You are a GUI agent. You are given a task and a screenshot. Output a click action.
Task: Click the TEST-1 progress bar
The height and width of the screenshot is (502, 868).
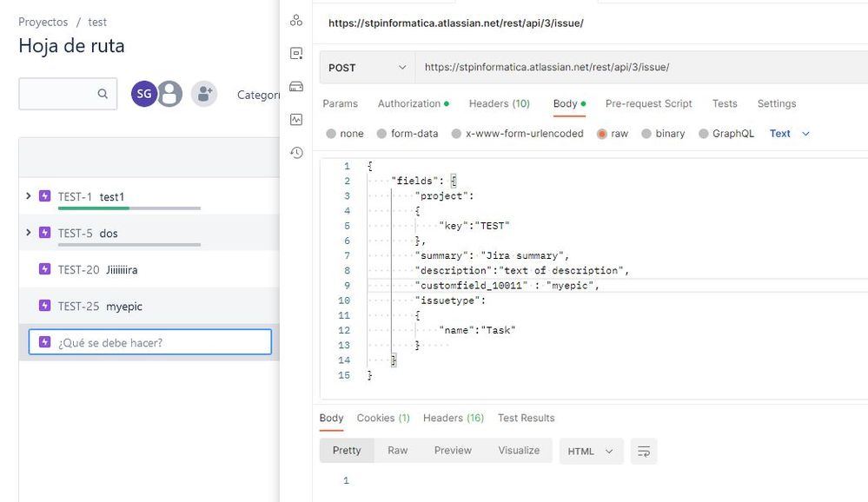pyautogui.click(x=129, y=208)
